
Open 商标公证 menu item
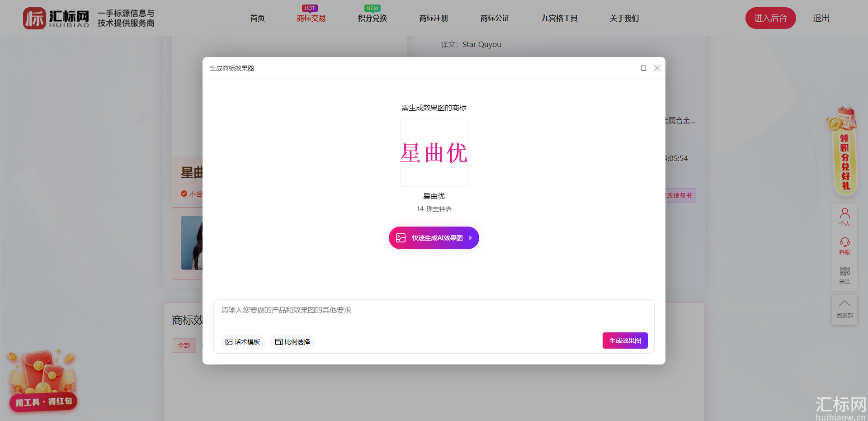click(495, 18)
